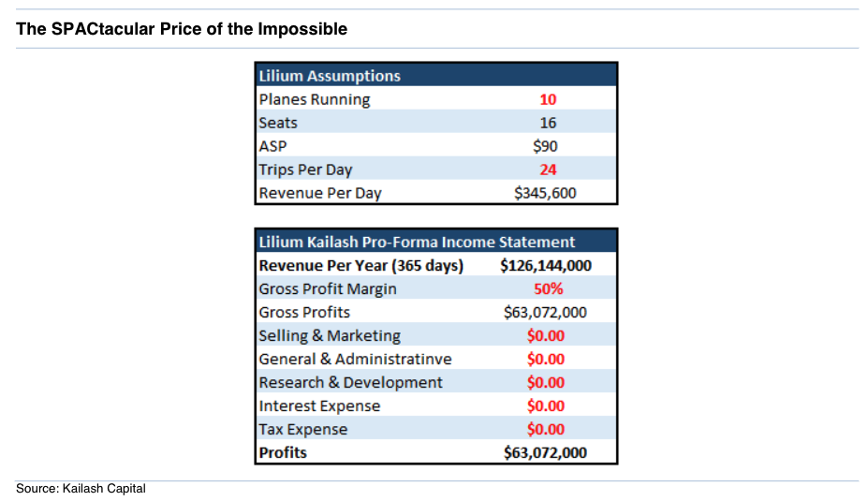Click the 'Selling & Marketing' row label
The height and width of the screenshot is (501, 868).
coord(329,335)
